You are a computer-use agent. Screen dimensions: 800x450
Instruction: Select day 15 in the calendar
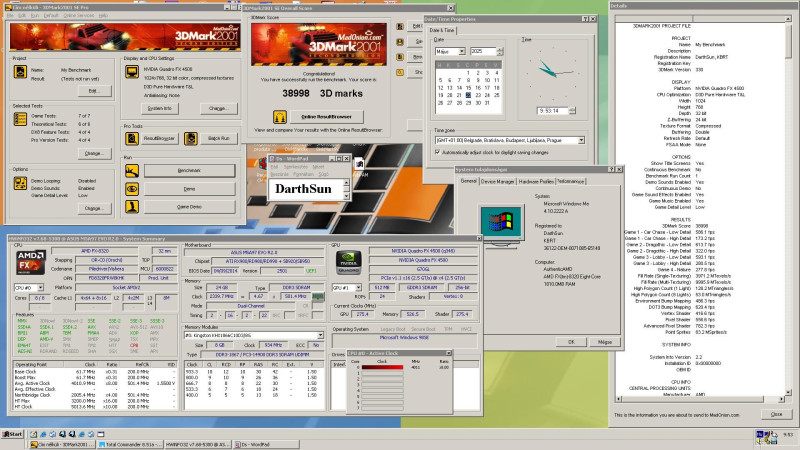click(468, 88)
